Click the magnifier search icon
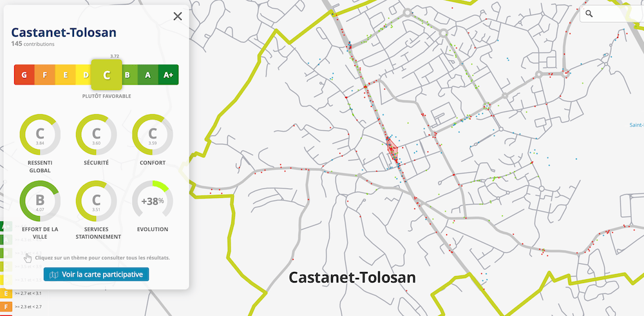Image resolution: width=644 pixels, height=316 pixels. [589, 14]
